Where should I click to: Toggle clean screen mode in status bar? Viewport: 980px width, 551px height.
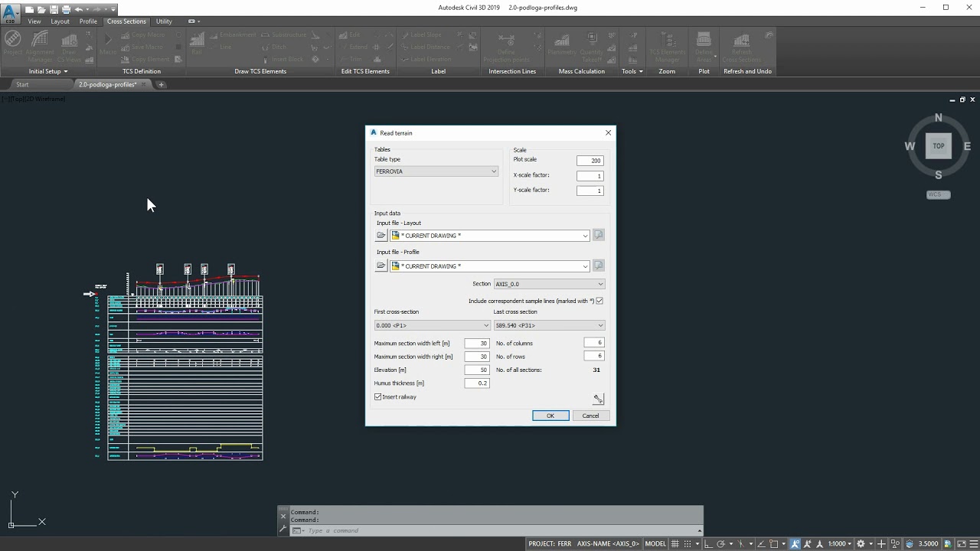pyautogui.click(x=962, y=543)
